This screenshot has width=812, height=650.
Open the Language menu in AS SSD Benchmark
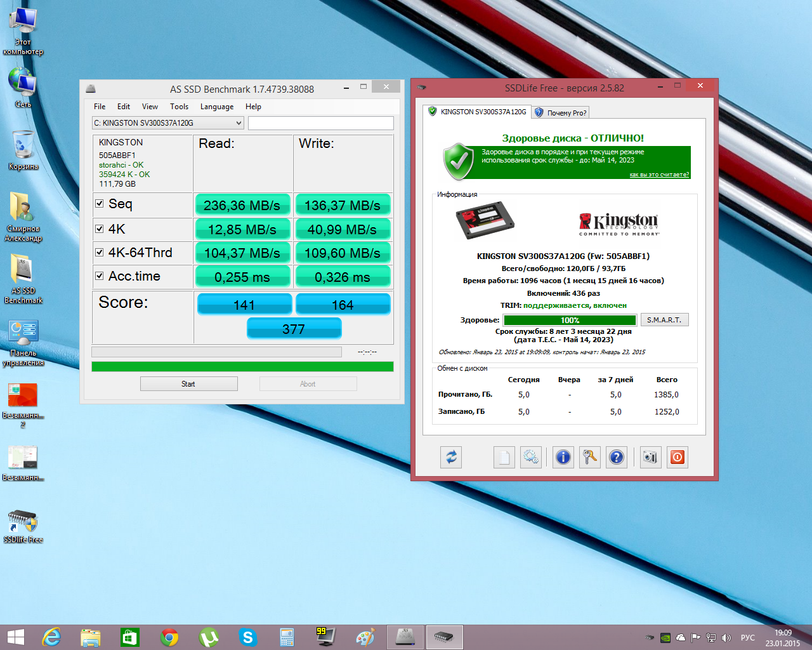[217, 107]
